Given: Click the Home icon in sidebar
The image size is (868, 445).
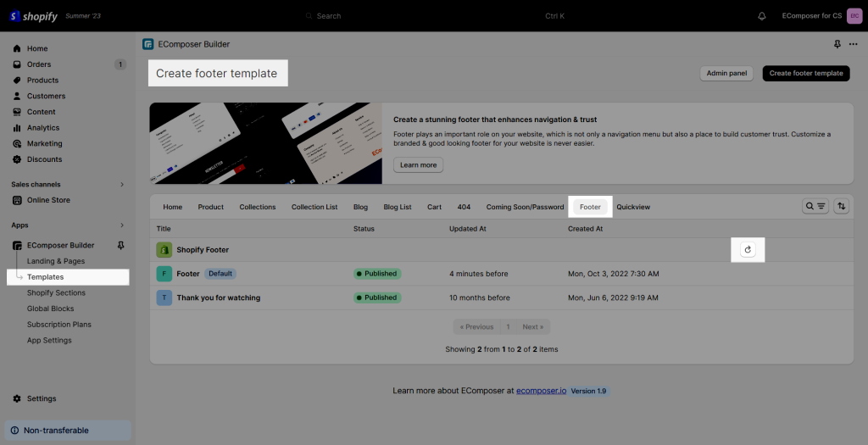Looking at the screenshot, I should (17, 48).
